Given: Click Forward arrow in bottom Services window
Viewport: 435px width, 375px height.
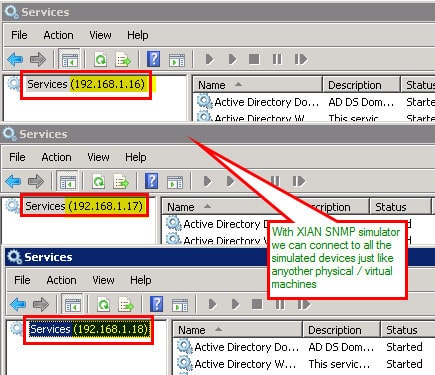Looking at the screenshot, I should (x=41, y=304).
